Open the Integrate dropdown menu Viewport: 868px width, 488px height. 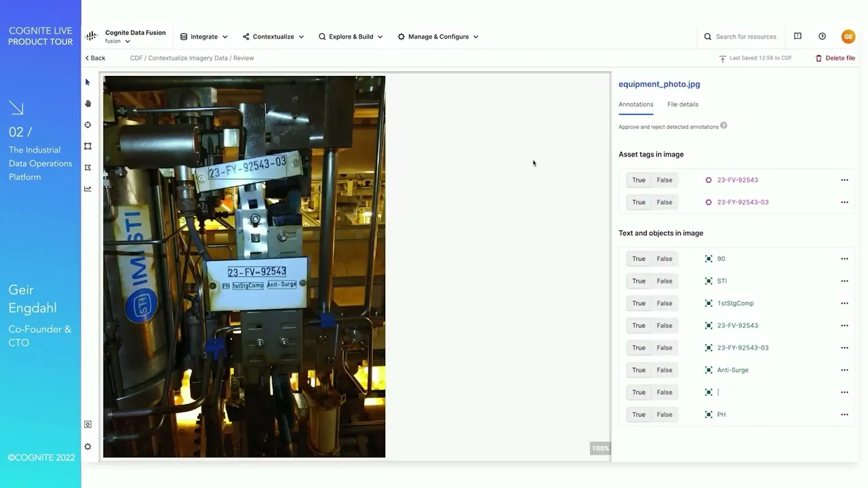point(203,37)
